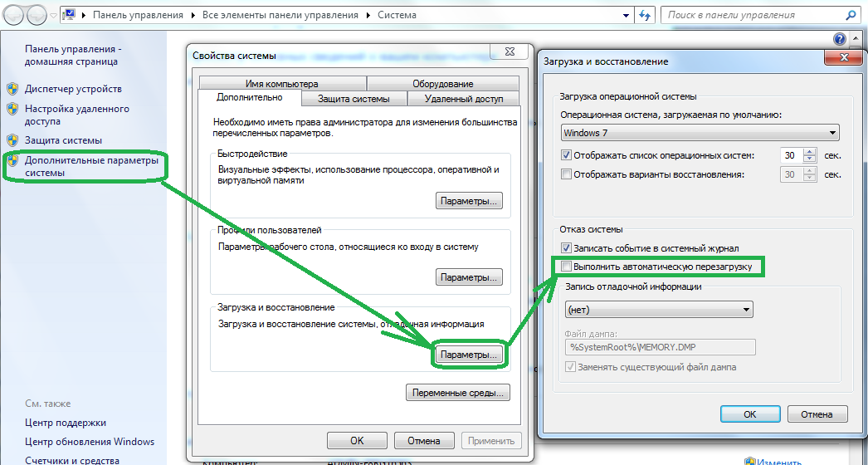868x465 pixels.
Task: Click the blue help question mark icon
Action: (839, 38)
